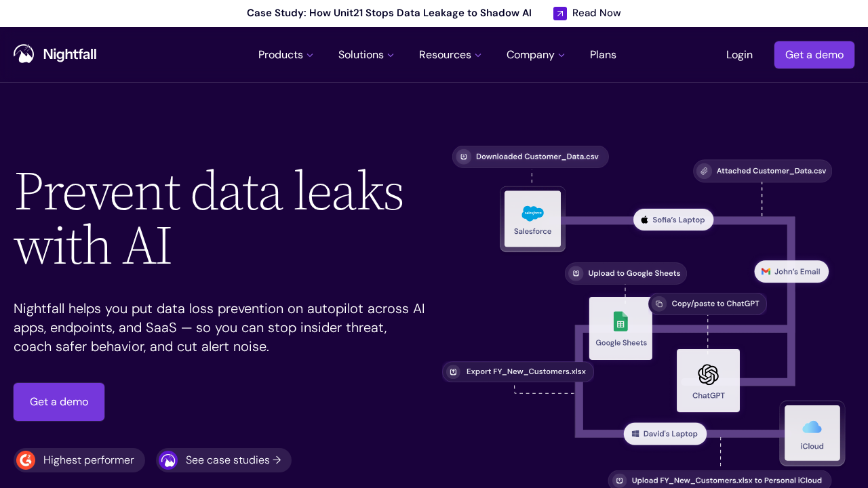Click the paperclip icon on Attached Customer_Data.csv
This screenshot has width=868, height=488.
pyautogui.click(x=705, y=171)
